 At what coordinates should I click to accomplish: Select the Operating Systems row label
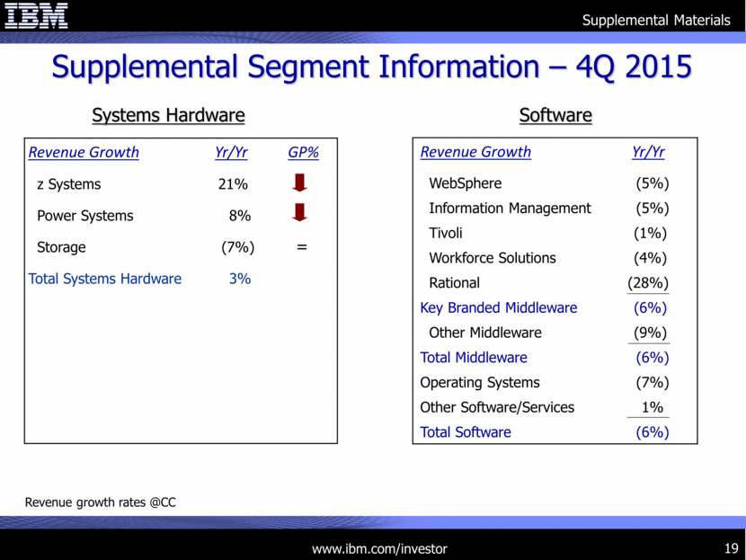click(480, 383)
